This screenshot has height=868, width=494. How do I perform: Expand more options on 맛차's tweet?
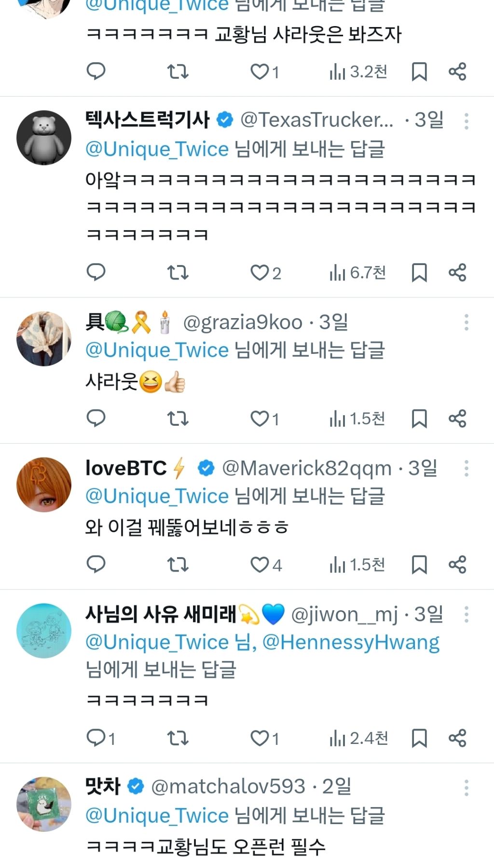point(466,787)
